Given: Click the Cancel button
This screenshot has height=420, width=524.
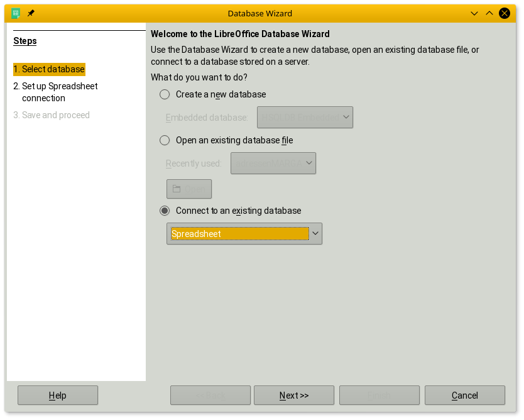Looking at the screenshot, I should coord(464,395).
